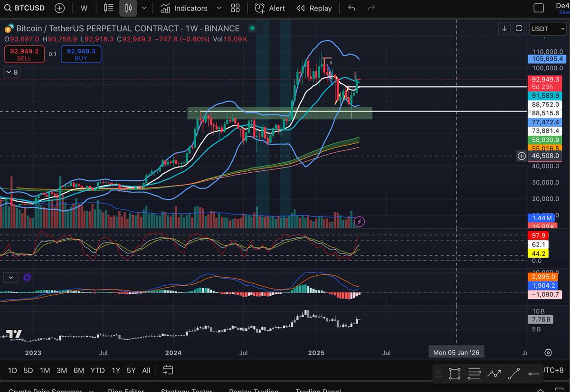Screen dimensions: 570x392
Task: Select the bars chart style icon
Action: pos(108,8)
